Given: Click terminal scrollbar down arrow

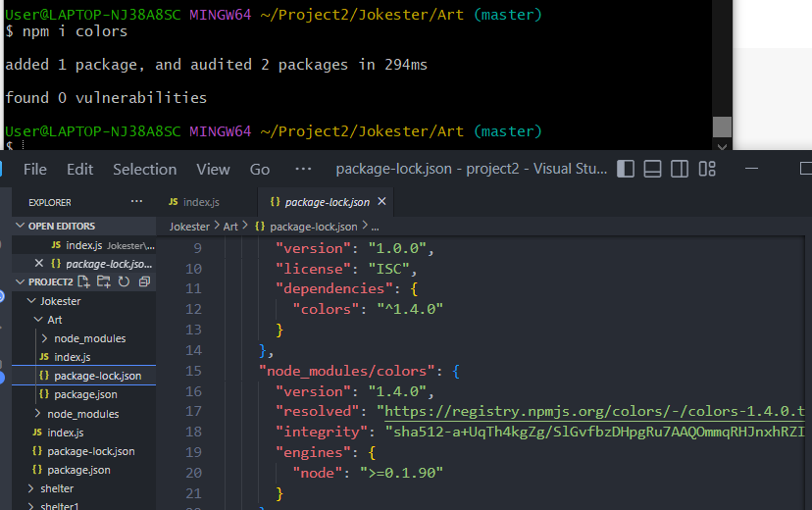Looking at the screenshot, I should 722,146.
